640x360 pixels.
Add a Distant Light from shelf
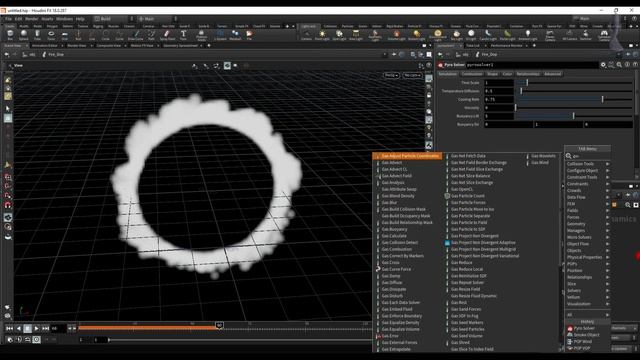coord(416,35)
